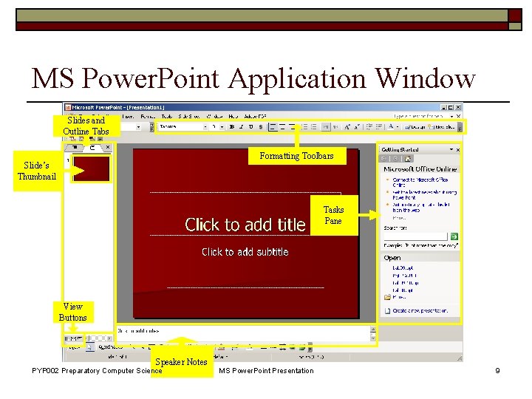Viewport: 532px width, 399px height.
Task: Toggle Underline in the formatting toolbar
Action: (251, 127)
